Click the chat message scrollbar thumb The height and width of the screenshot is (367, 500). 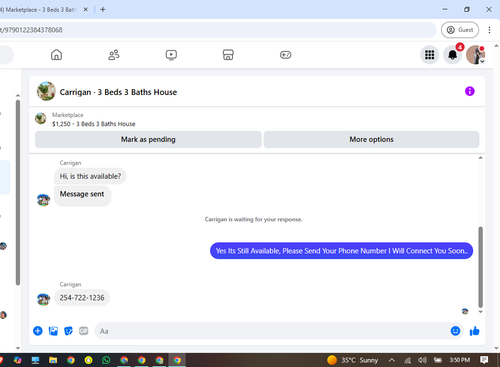coord(480,267)
